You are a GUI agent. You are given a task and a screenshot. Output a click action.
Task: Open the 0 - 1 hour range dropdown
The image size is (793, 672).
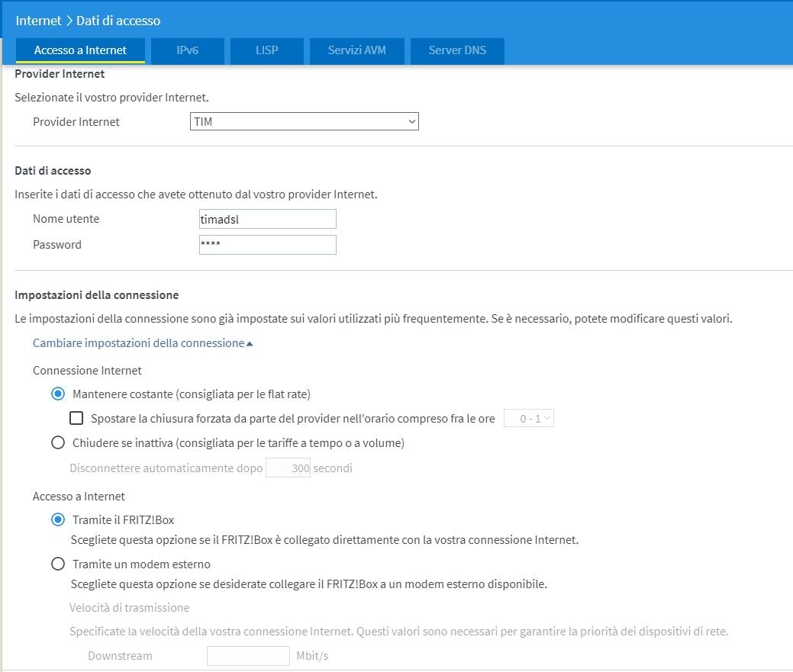pos(528,418)
